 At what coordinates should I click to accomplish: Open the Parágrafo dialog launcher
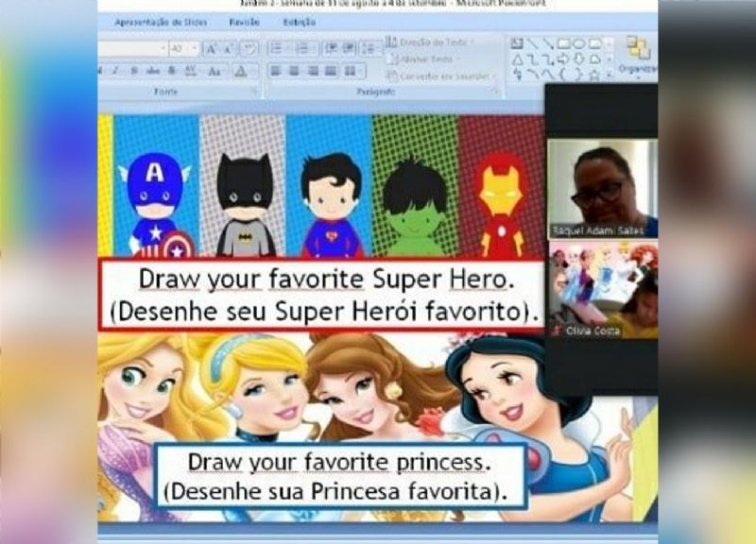494,92
